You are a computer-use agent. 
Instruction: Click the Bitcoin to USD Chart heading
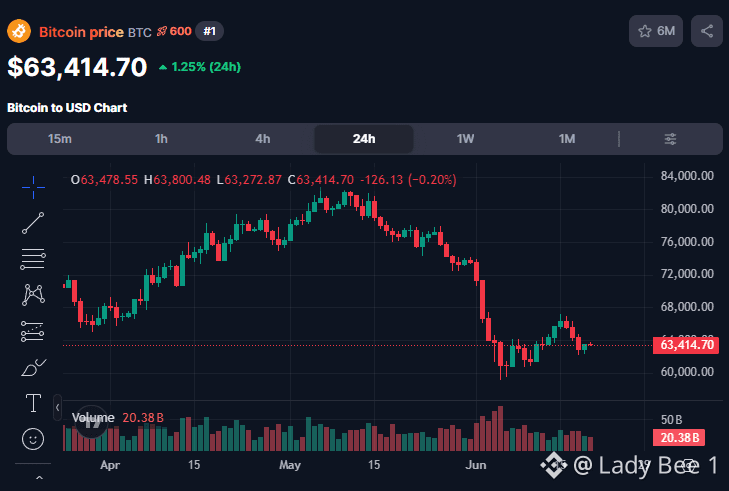(x=67, y=108)
